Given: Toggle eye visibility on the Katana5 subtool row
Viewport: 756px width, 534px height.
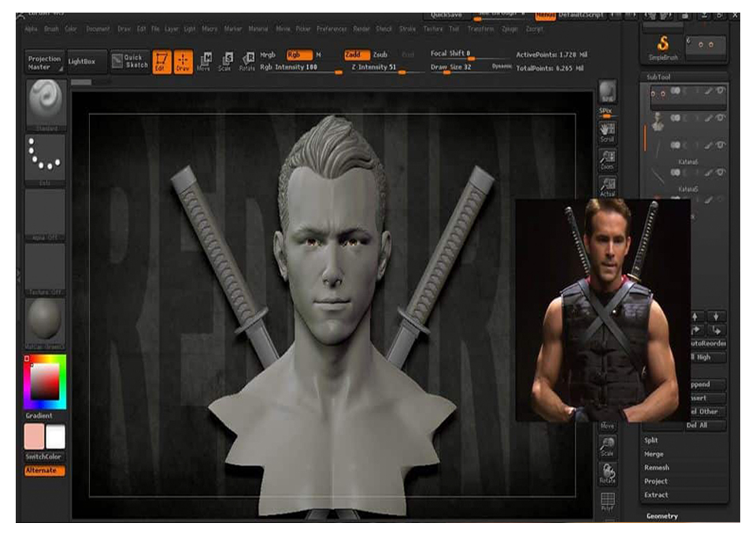Looking at the screenshot, I should [x=721, y=172].
